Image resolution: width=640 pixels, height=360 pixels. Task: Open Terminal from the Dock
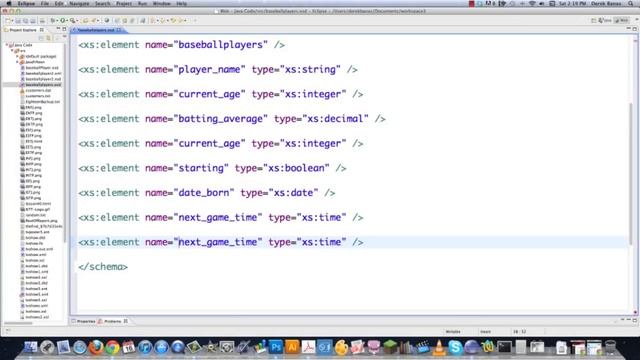(x=504, y=347)
